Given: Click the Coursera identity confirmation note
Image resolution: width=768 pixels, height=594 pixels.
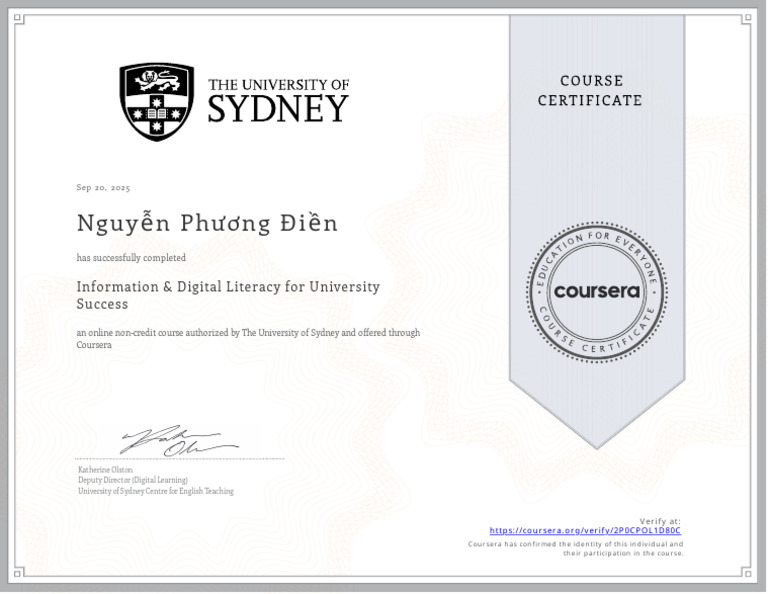Looking at the screenshot, I should pyautogui.click(x=576, y=549).
